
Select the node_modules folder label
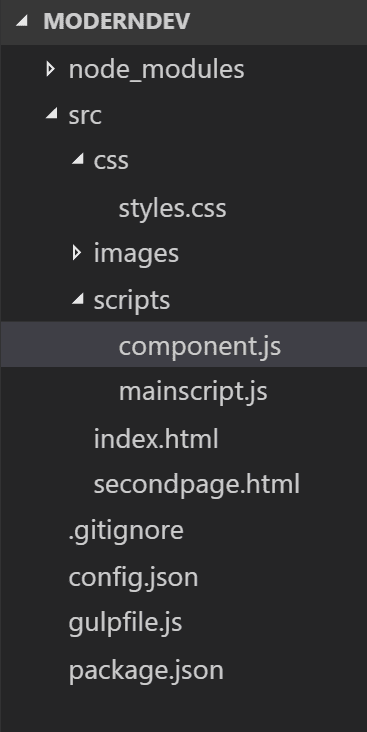tap(156, 70)
